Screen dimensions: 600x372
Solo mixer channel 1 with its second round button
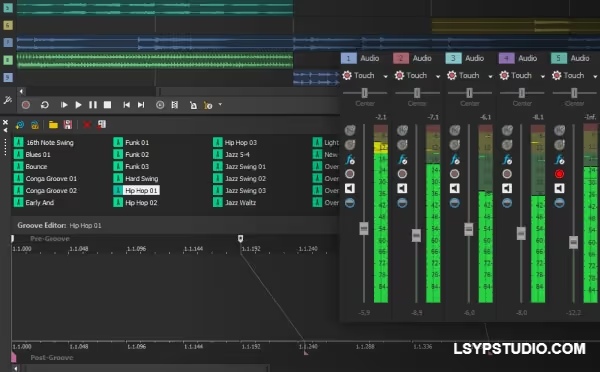(x=350, y=145)
